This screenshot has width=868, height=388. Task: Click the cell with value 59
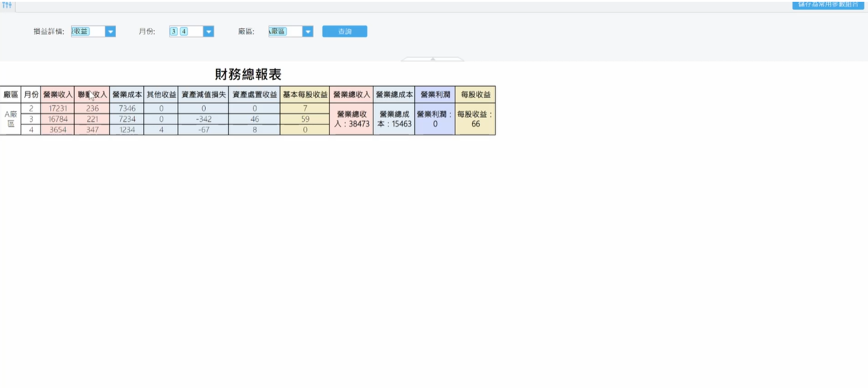point(305,119)
